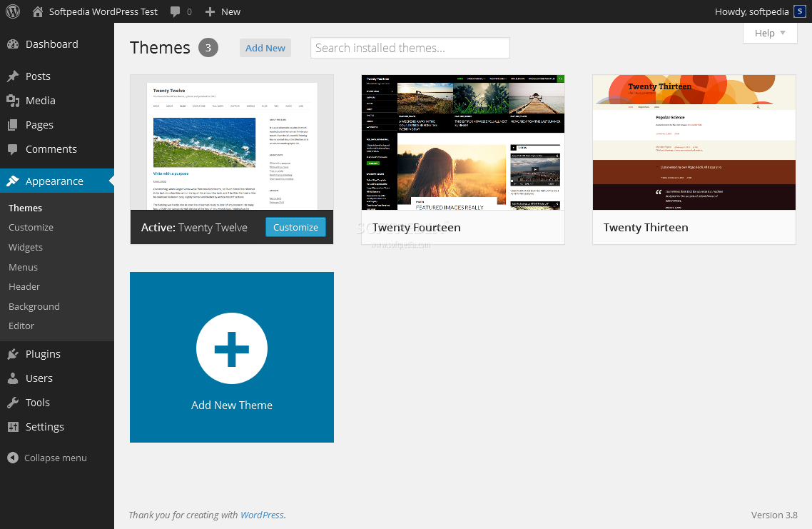Click the Plugins plug icon

coord(13,354)
